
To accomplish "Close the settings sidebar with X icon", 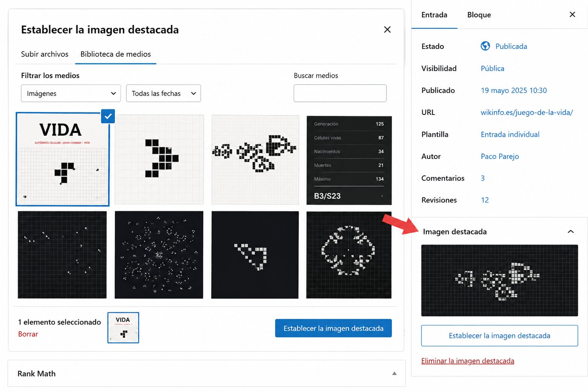I will 572,15.
